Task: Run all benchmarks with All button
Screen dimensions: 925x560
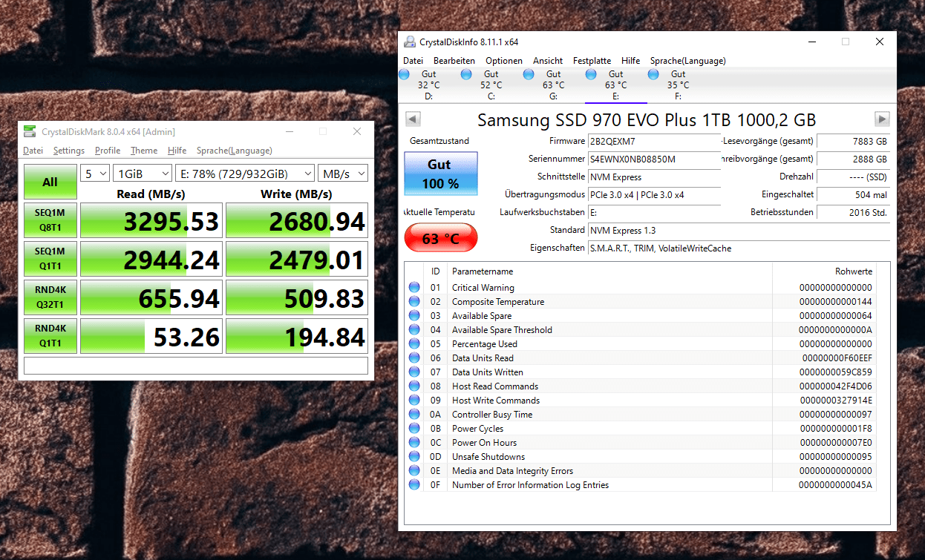Action: point(50,182)
